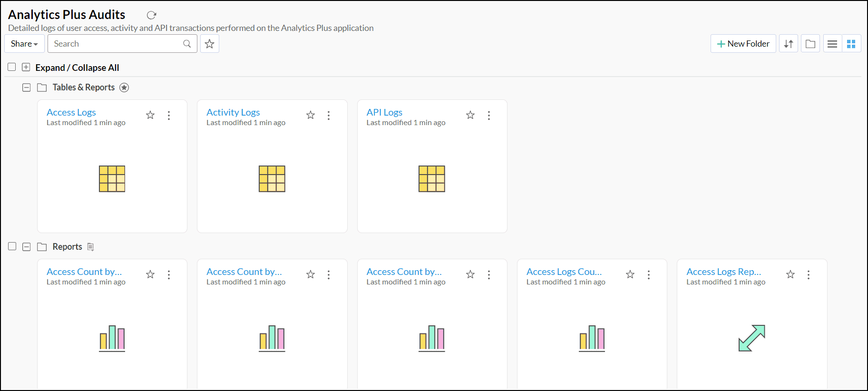Open the Access Logs Rep... report thumbnail
The image size is (868, 391).
click(x=751, y=338)
